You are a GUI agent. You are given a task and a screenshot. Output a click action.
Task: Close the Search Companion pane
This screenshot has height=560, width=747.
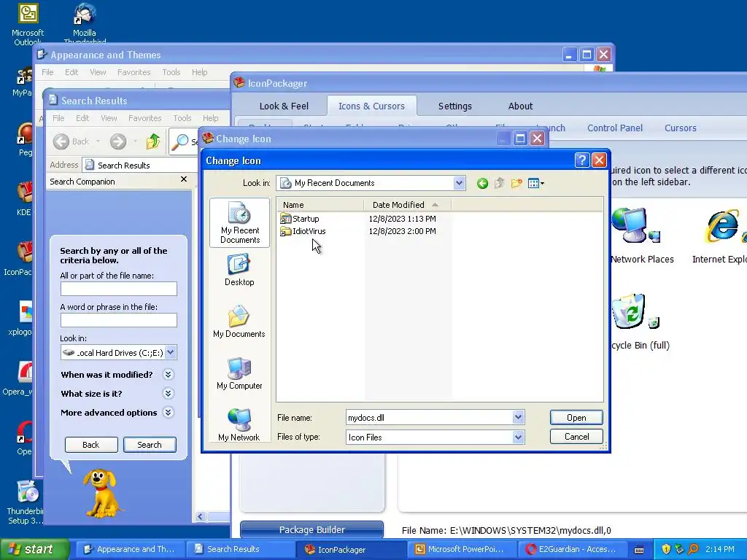[x=184, y=179]
